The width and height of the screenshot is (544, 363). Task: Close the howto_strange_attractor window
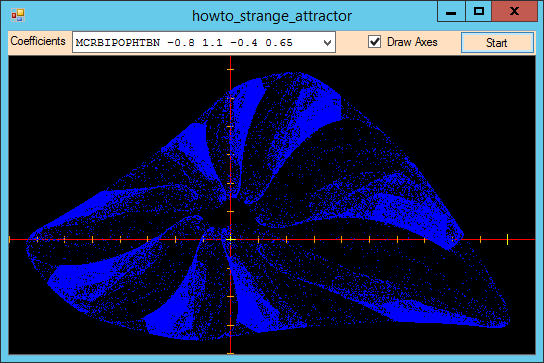pos(514,12)
